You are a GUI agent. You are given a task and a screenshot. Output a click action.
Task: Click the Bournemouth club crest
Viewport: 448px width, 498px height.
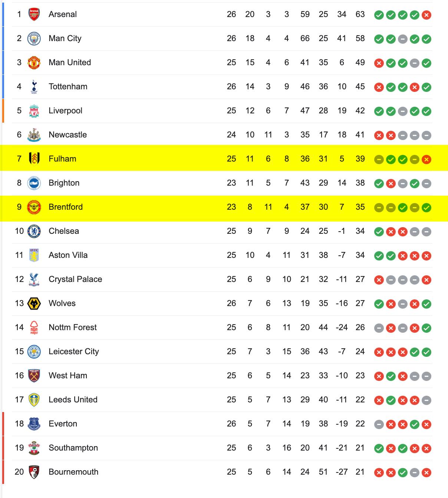coord(34,472)
